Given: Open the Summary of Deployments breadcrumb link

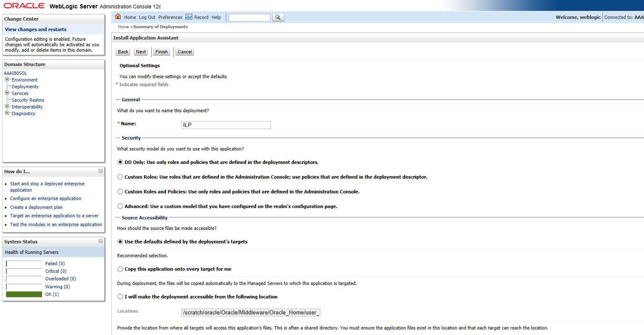Looking at the screenshot, I should tap(160, 26).
